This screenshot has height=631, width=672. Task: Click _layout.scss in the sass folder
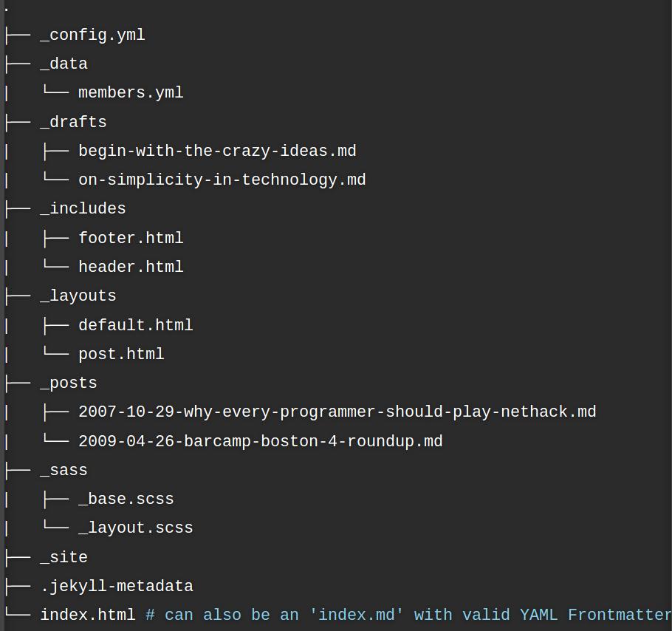click(x=135, y=528)
